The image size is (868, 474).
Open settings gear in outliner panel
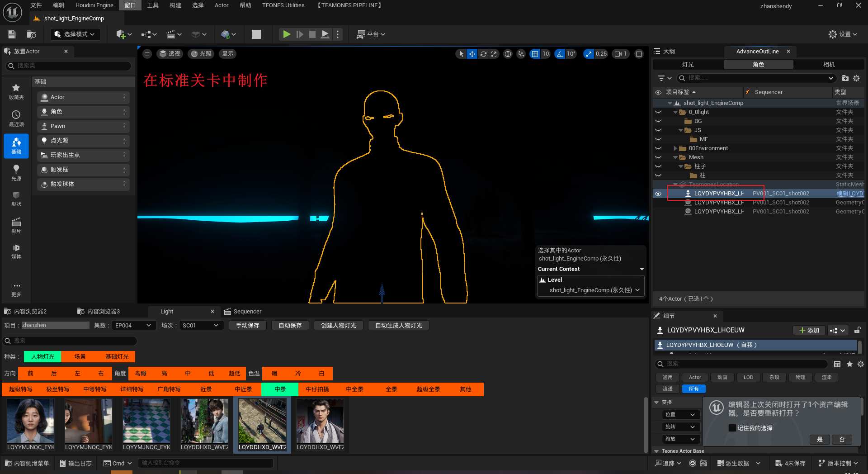[x=856, y=78]
